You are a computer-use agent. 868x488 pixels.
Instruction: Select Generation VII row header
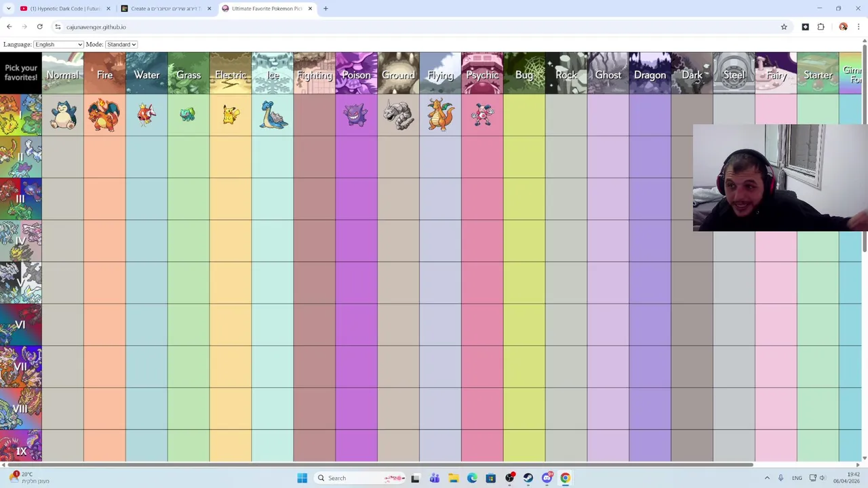point(21,367)
